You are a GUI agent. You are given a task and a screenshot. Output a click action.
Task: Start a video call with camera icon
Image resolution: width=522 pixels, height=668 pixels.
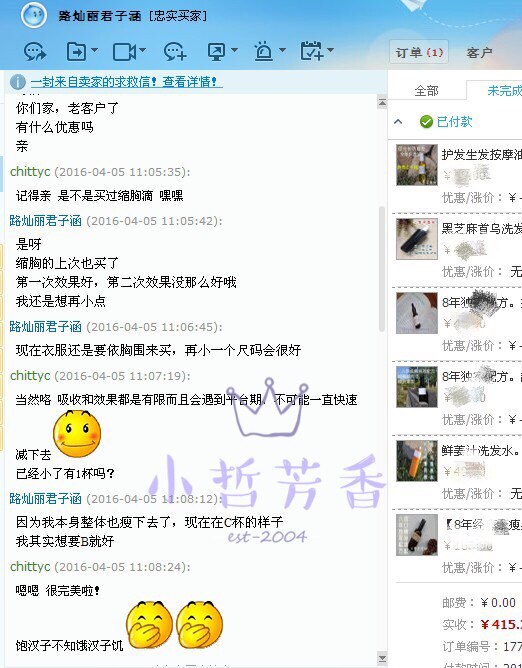coord(124,52)
